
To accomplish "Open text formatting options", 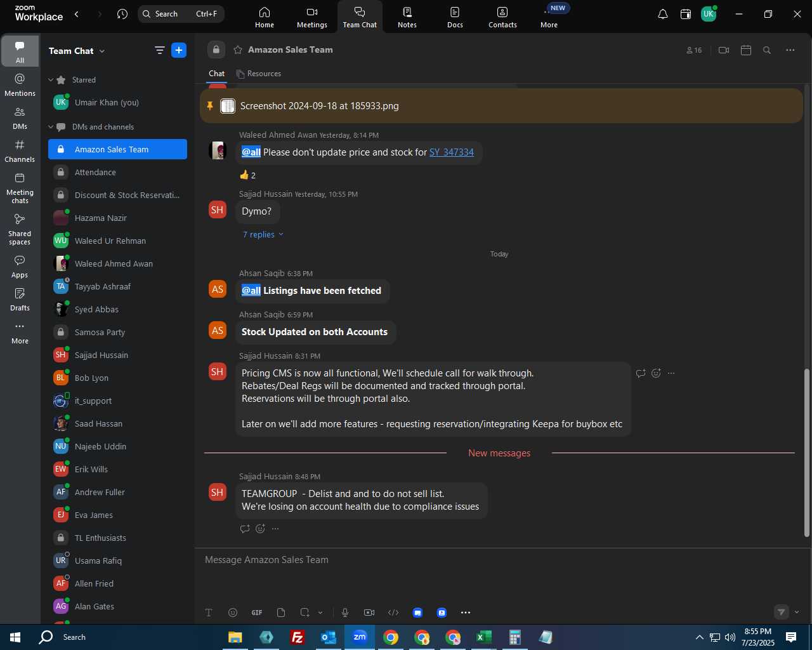I will click(x=209, y=613).
